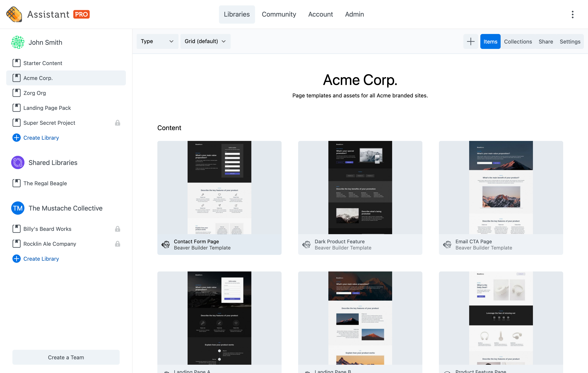588x373 pixels.
Task: Click The Regal Beagle library icon
Action: tap(16, 183)
